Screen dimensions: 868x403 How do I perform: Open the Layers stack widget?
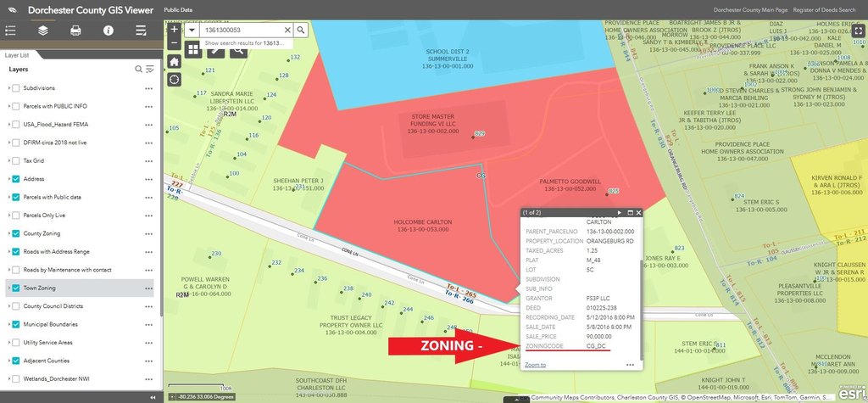43,31
